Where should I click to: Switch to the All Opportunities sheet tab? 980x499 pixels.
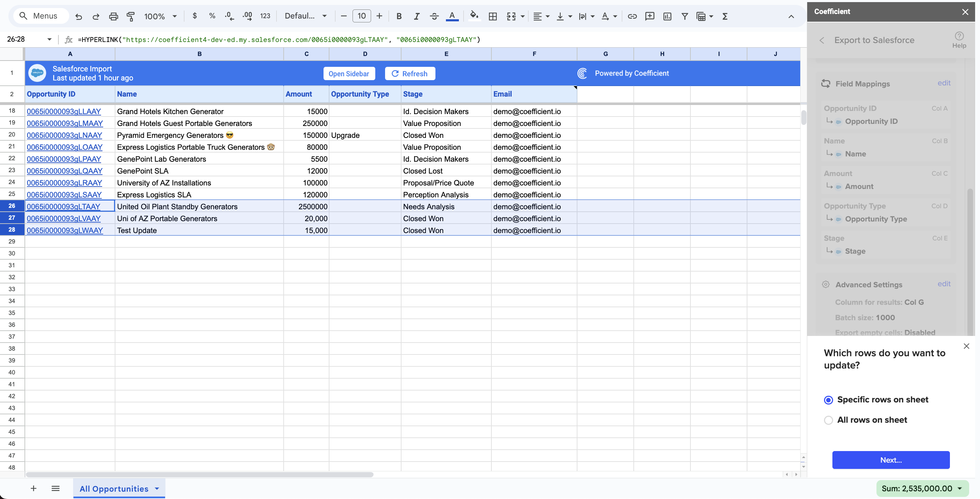[x=113, y=489]
